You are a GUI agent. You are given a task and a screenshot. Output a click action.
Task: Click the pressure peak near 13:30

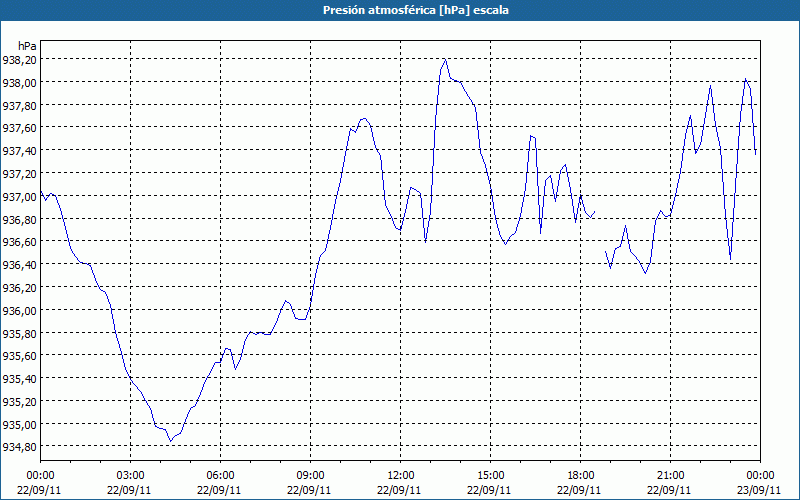[x=445, y=59]
